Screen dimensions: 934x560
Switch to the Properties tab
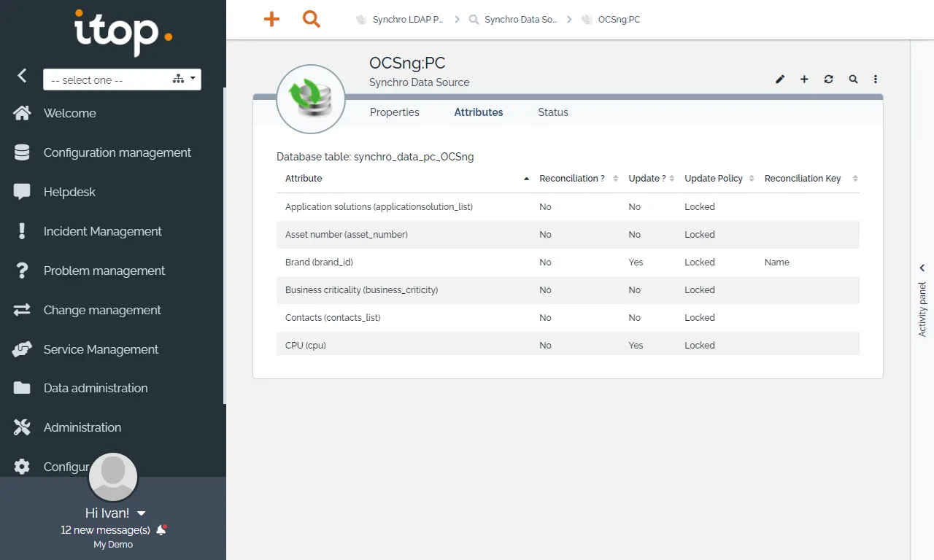click(x=395, y=112)
